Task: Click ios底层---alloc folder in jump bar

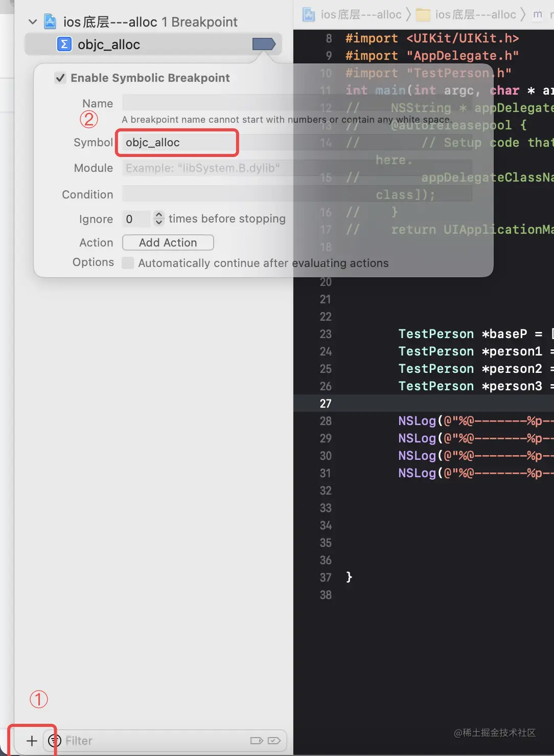Action: point(466,14)
